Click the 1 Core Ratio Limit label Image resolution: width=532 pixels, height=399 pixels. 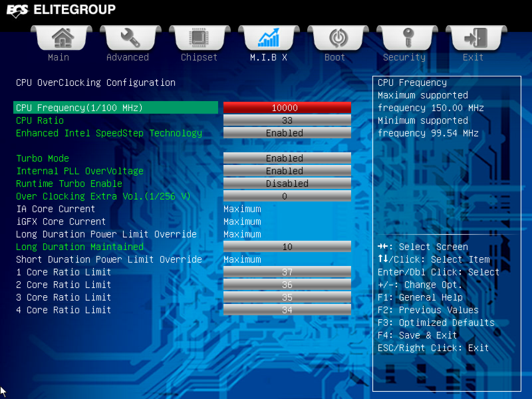click(63, 272)
